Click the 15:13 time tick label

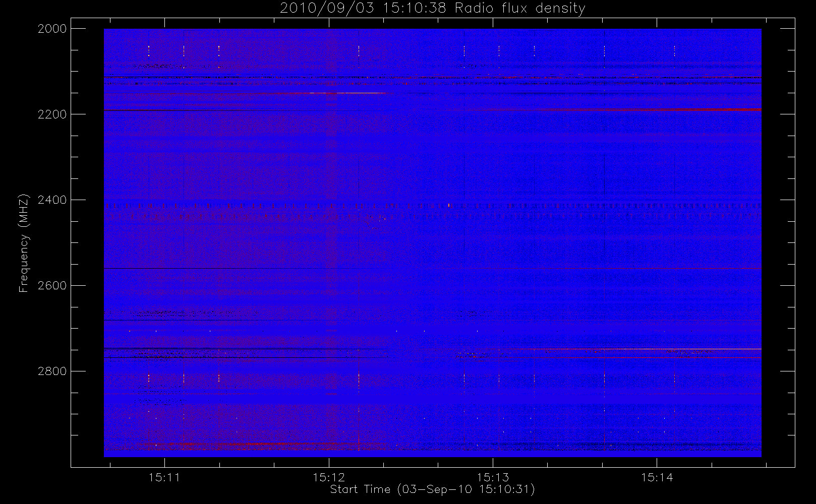tap(493, 477)
